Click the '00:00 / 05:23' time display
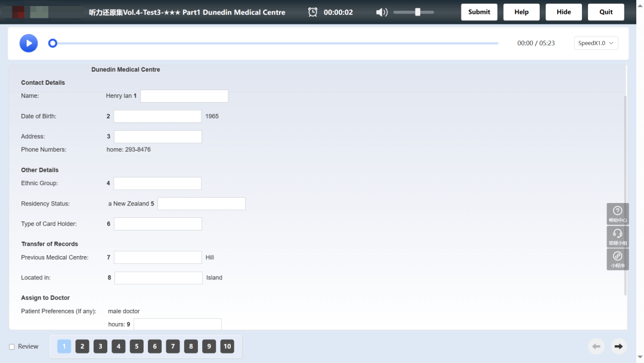Image resolution: width=644 pixels, height=363 pixels. [x=536, y=43]
